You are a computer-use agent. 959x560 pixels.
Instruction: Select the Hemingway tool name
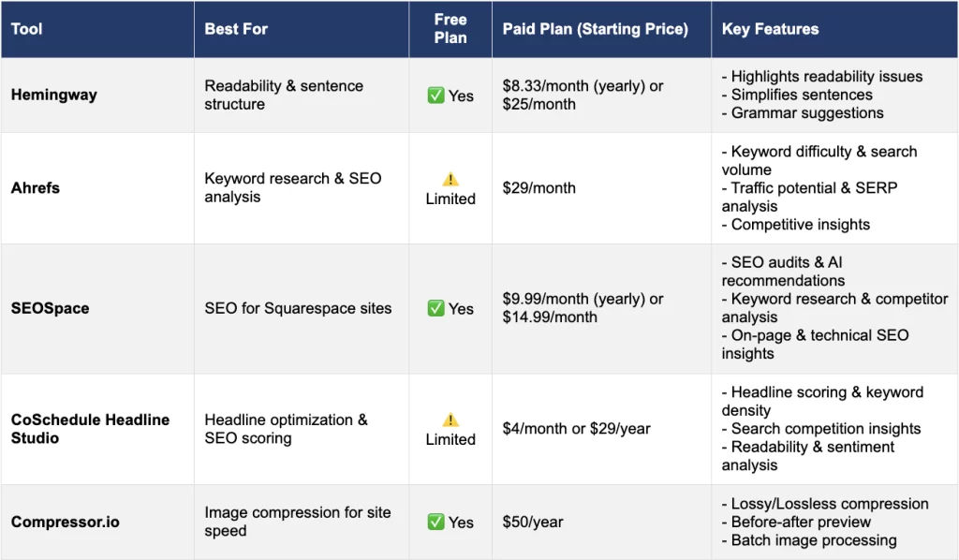pos(54,95)
